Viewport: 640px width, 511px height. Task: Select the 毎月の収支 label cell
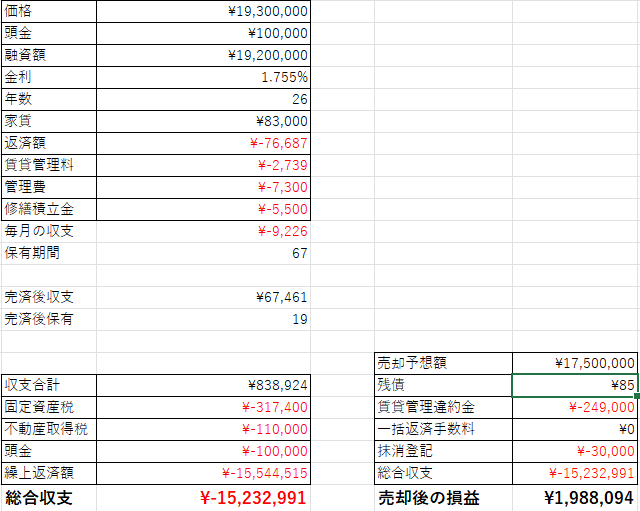[49, 232]
